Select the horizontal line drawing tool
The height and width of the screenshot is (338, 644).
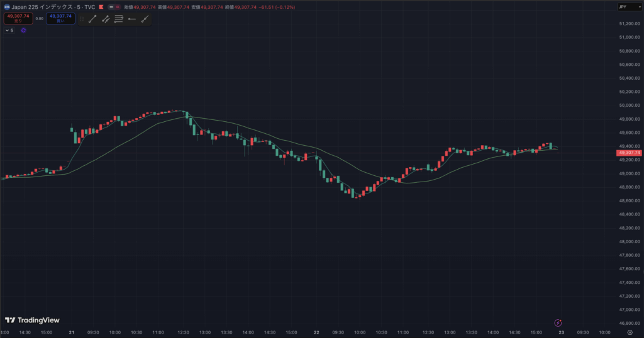131,19
